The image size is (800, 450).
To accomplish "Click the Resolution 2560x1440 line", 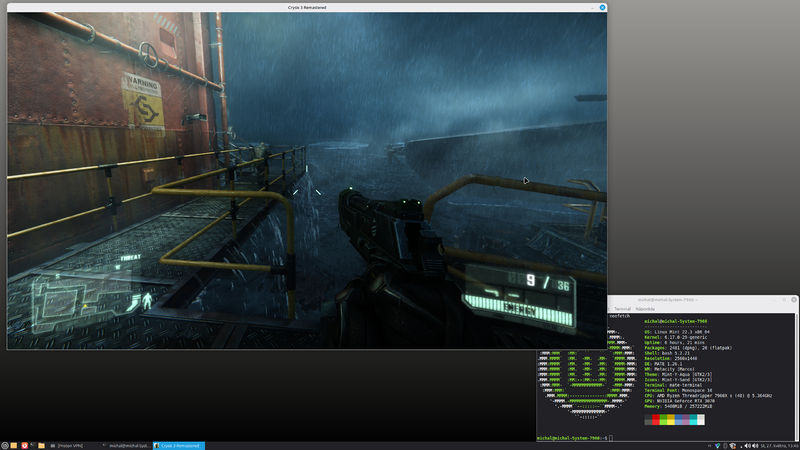I will (x=670, y=358).
